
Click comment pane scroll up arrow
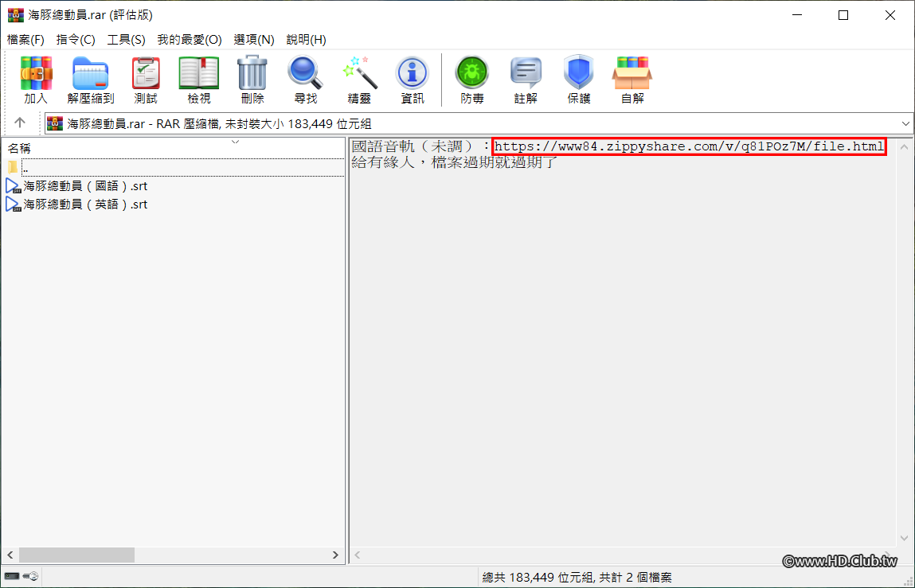pyautogui.click(x=904, y=146)
